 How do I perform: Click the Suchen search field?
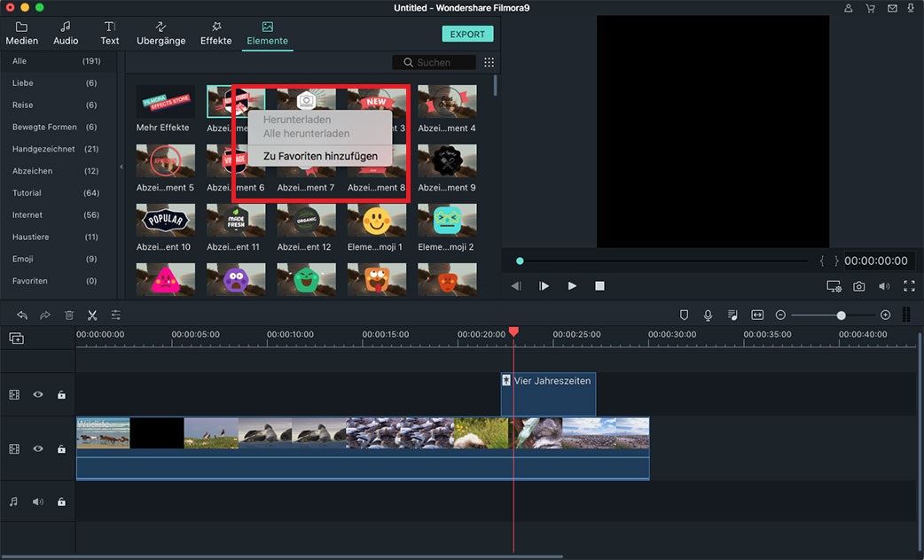(x=434, y=62)
